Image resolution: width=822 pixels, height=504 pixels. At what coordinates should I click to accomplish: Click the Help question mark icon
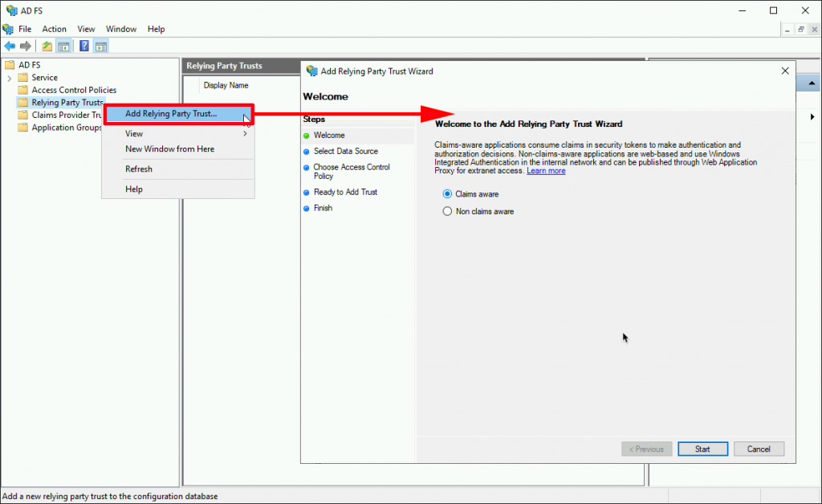83,46
